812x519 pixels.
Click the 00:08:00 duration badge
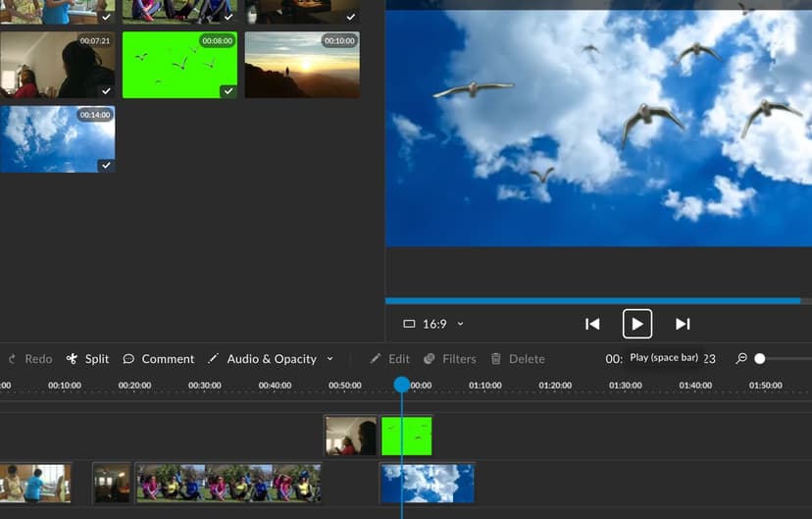coord(218,41)
